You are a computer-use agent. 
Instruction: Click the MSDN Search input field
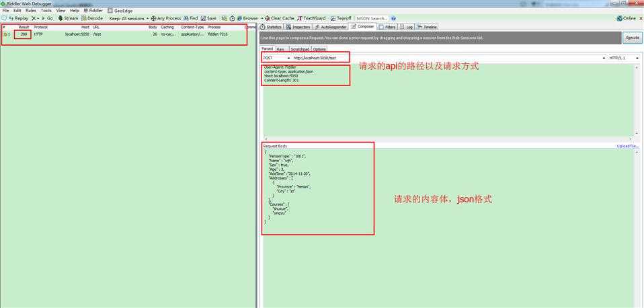point(371,18)
